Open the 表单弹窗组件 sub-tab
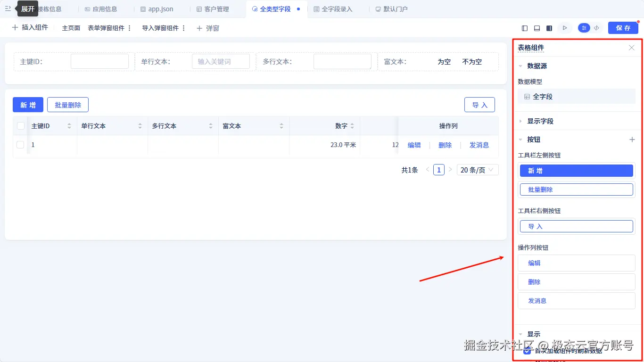644x362 pixels. (x=106, y=28)
